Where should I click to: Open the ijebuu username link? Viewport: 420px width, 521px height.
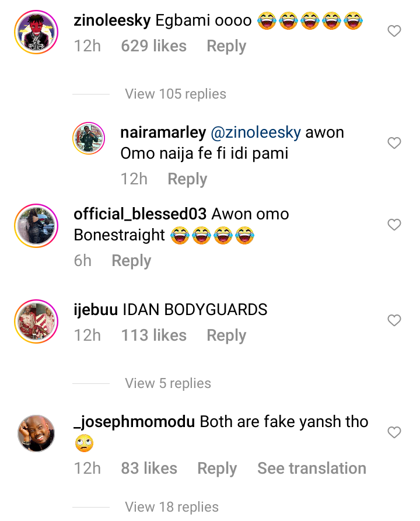pos(96,309)
